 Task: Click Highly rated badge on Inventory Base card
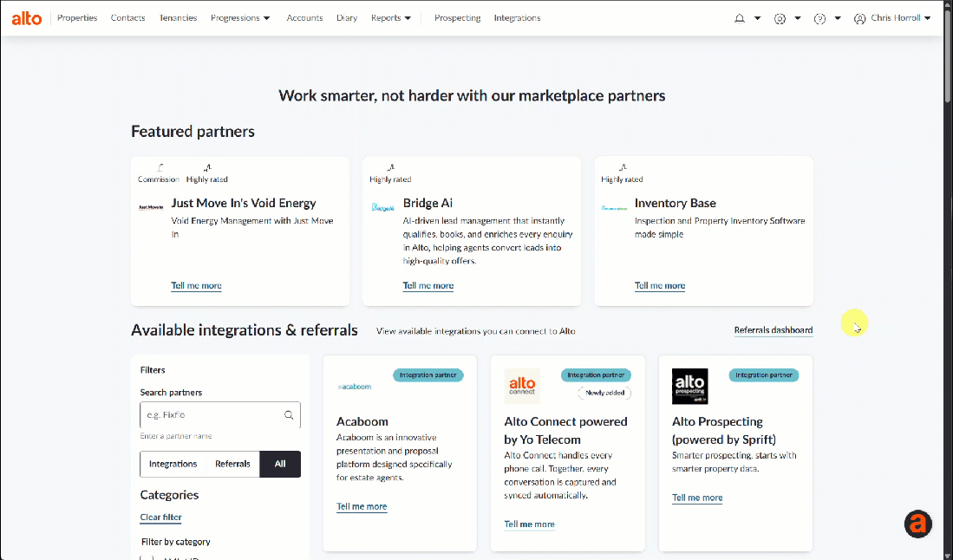[x=622, y=173]
